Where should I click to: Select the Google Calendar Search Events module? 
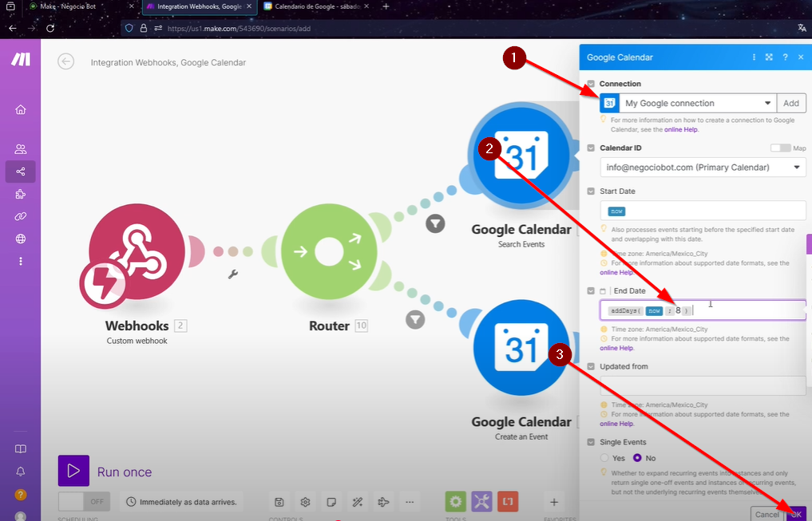(521, 156)
